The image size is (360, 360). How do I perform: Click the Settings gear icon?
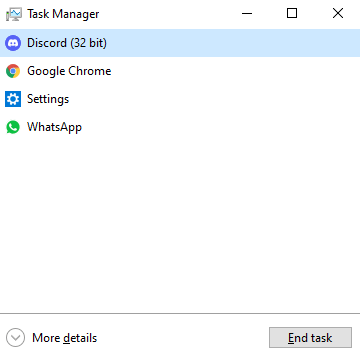pyautogui.click(x=13, y=99)
